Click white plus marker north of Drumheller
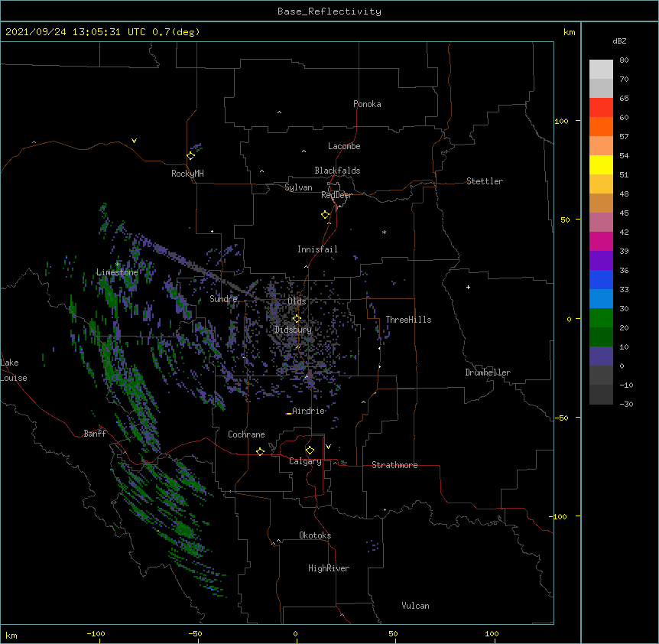 tap(468, 287)
